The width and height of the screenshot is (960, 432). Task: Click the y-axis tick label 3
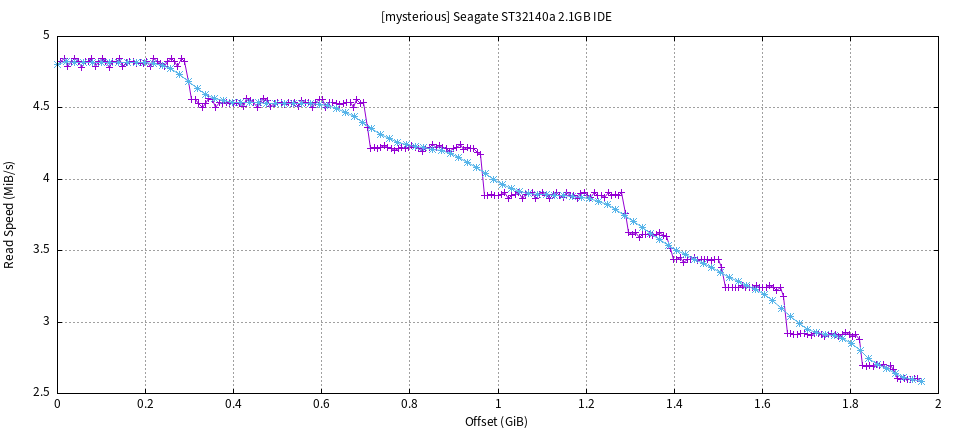[46, 322]
